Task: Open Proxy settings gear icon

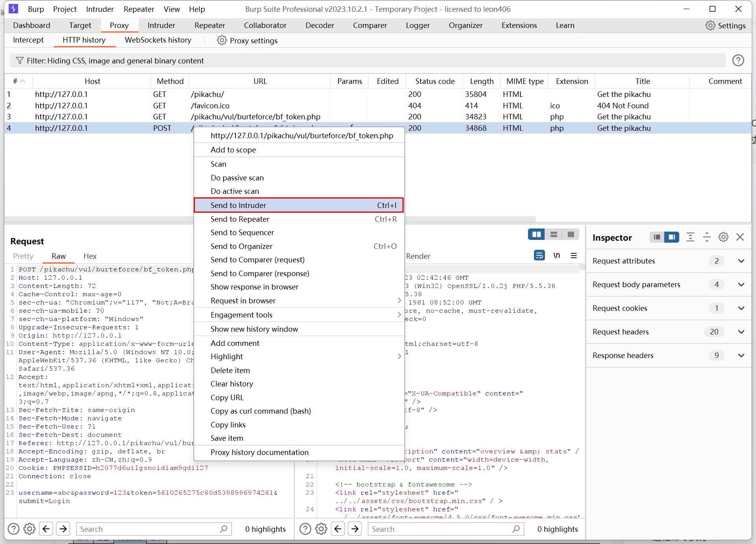Action: pos(222,41)
